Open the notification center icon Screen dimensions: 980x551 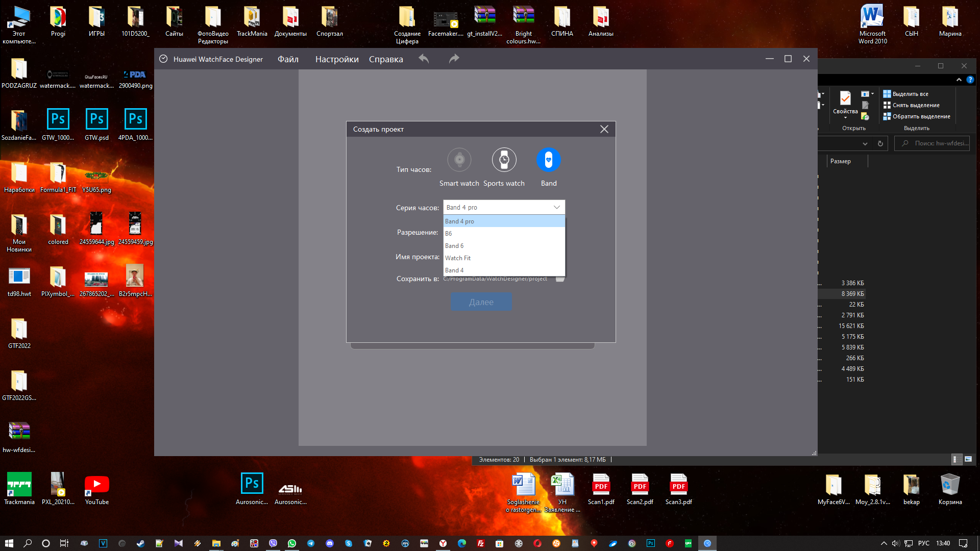pos(963,543)
